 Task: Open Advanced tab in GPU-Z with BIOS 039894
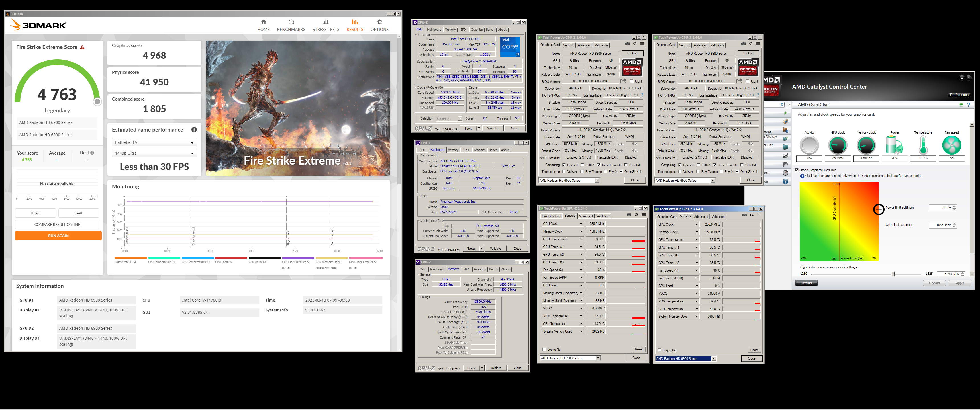pyautogui.click(x=584, y=45)
